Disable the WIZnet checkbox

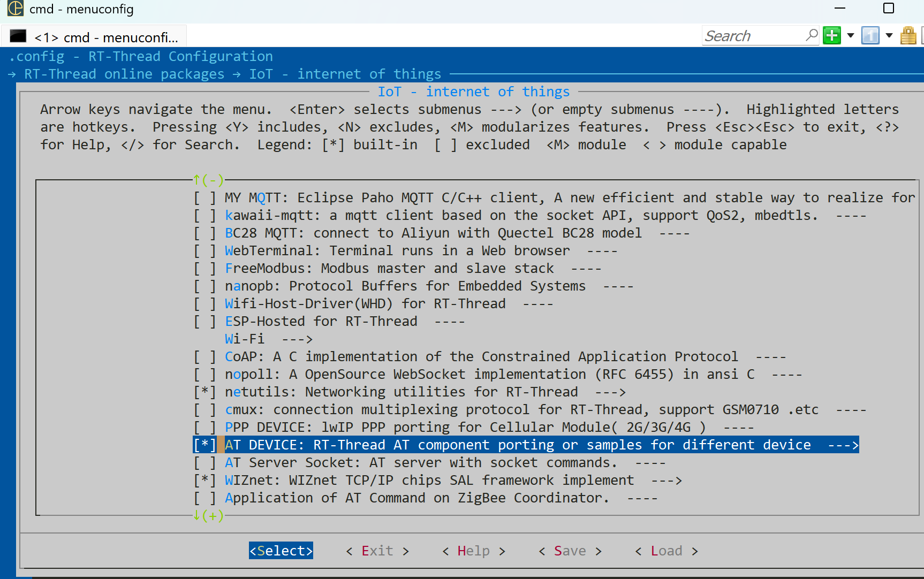click(205, 481)
